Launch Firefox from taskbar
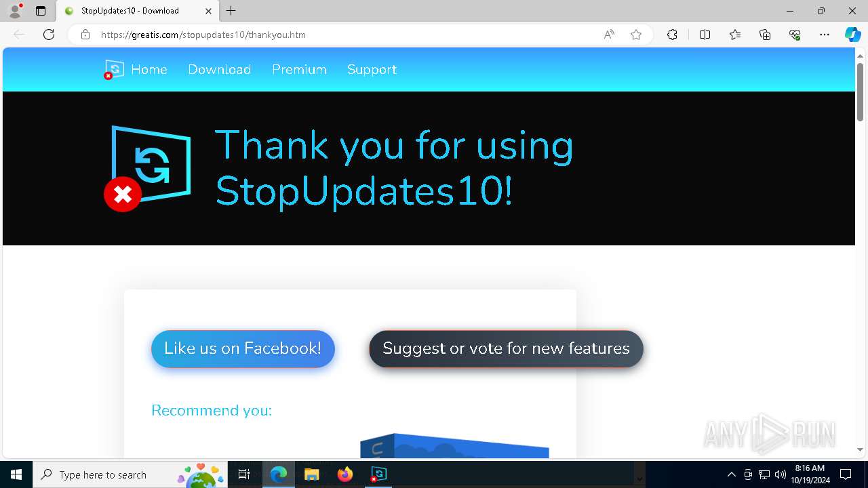 (345, 474)
